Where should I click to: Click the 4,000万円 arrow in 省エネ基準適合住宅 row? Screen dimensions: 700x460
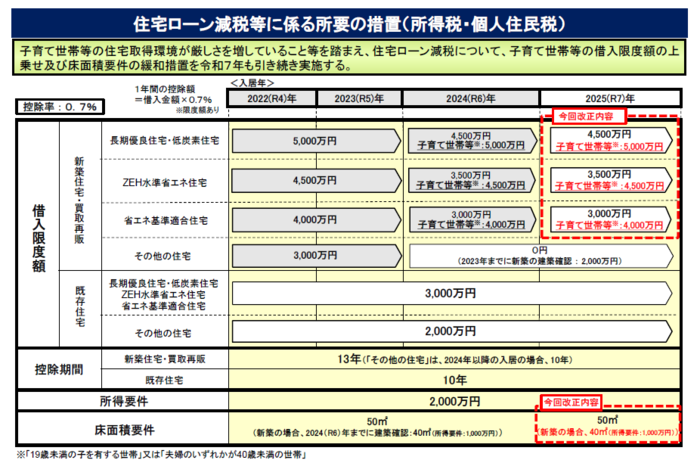tap(316, 219)
